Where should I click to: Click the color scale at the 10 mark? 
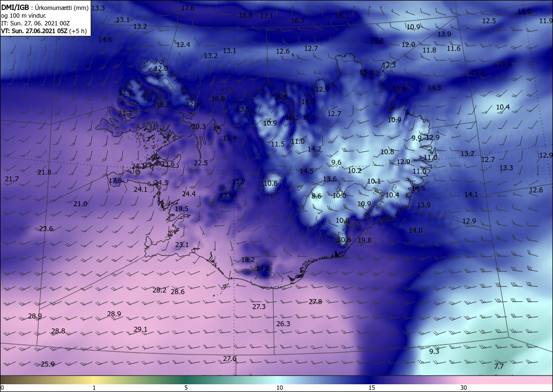280,388
